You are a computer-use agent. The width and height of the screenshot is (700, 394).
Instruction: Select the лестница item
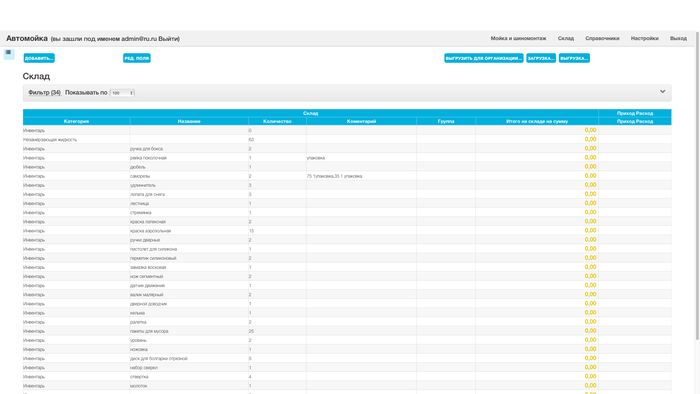coord(139,203)
